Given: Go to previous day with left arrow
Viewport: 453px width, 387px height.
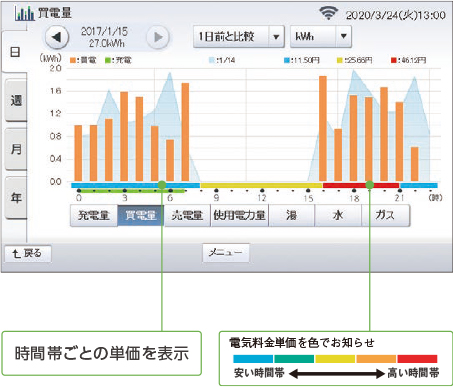Looking at the screenshot, I should click(x=56, y=37).
